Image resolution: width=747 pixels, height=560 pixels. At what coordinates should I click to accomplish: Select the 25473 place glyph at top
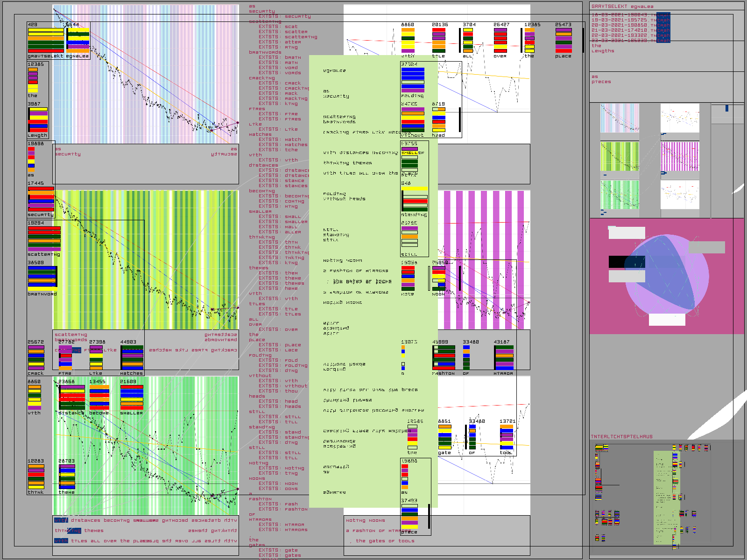pyautogui.click(x=564, y=40)
